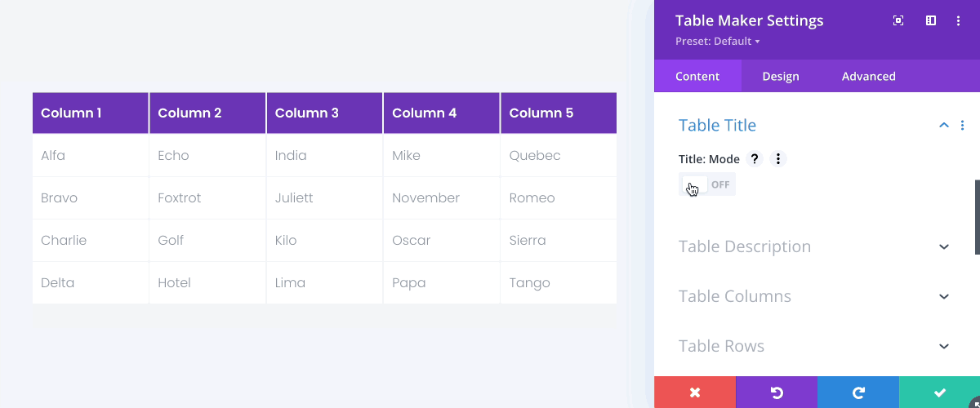Switch to the Advanced tab
Viewport: 980px width, 408px height.
click(869, 77)
